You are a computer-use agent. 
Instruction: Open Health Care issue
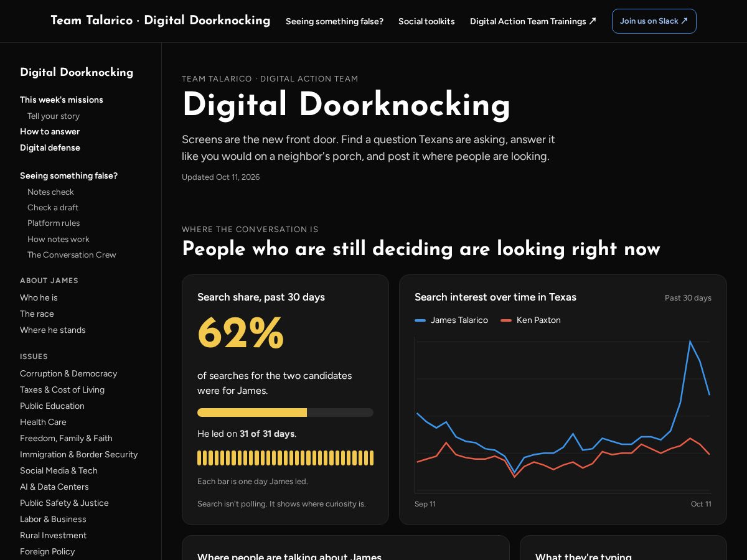point(43,422)
